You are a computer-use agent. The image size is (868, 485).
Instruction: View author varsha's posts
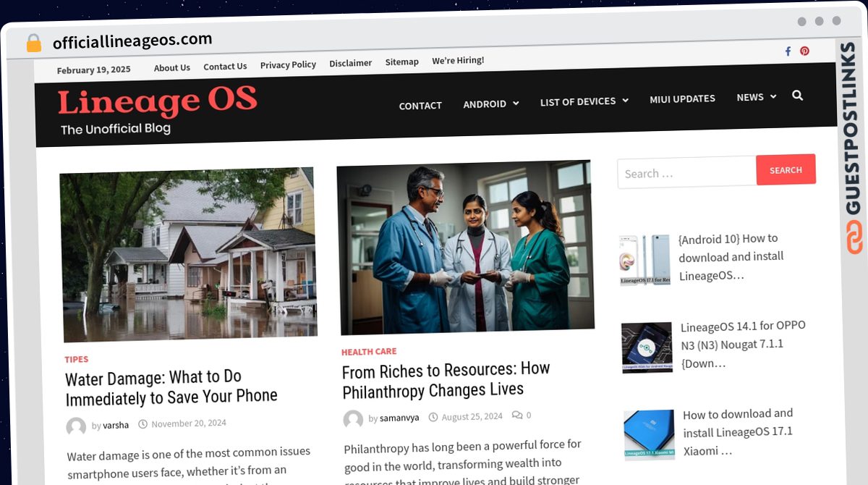click(x=116, y=426)
